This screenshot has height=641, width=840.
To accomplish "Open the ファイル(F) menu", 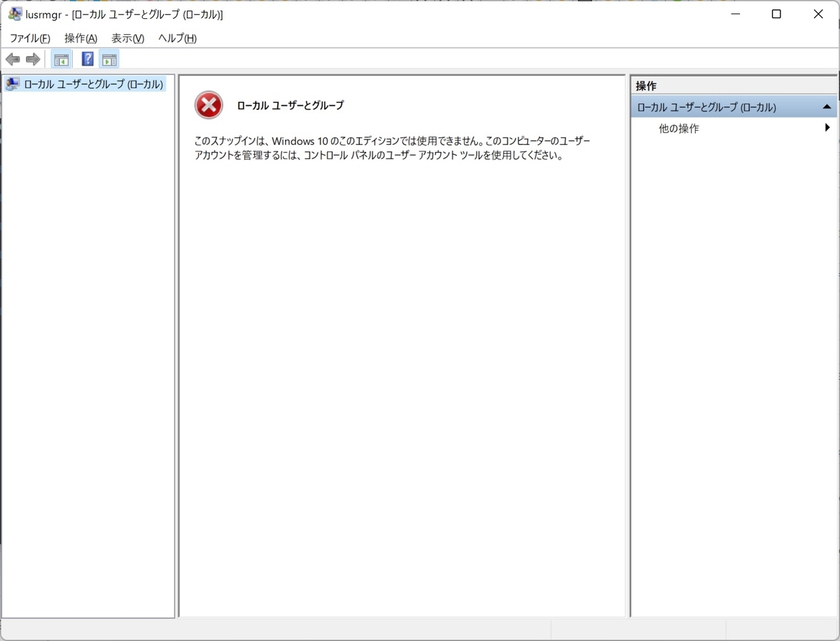I will tap(29, 38).
